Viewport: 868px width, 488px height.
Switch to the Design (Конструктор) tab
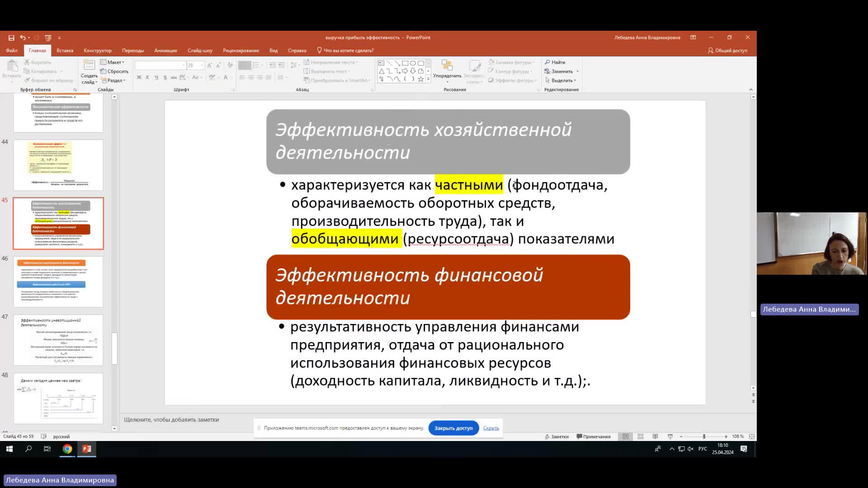coord(98,51)
